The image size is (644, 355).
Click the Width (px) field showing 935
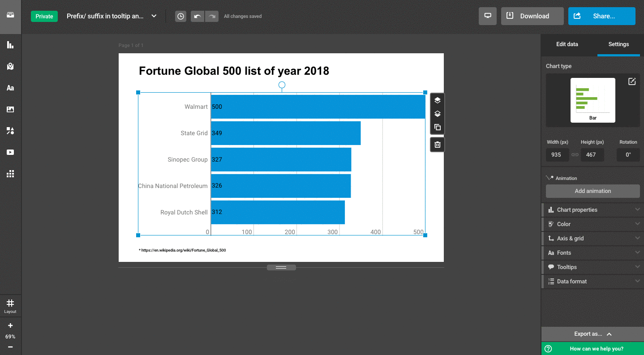pos(557,155)
